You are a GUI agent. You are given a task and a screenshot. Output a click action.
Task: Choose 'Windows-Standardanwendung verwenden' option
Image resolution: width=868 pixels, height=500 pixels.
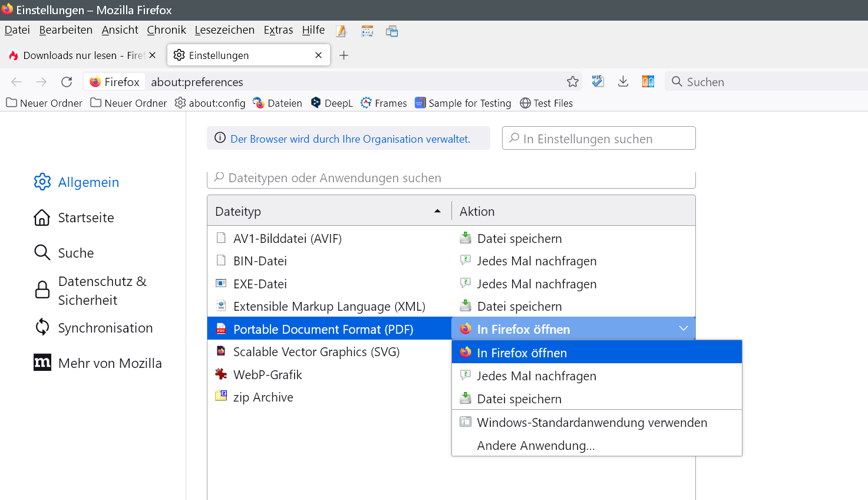tap(592, 423)
